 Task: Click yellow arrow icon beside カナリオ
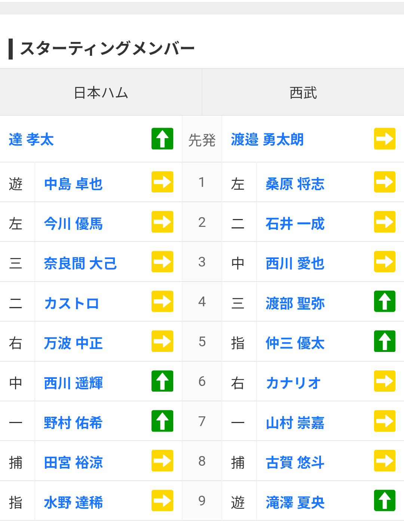click(x=385, y=381)
